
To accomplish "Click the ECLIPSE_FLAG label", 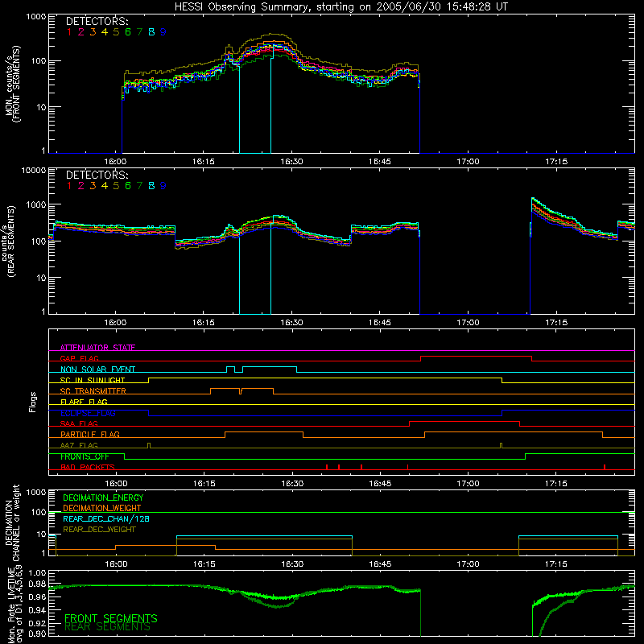I will [x=88, y=413].
